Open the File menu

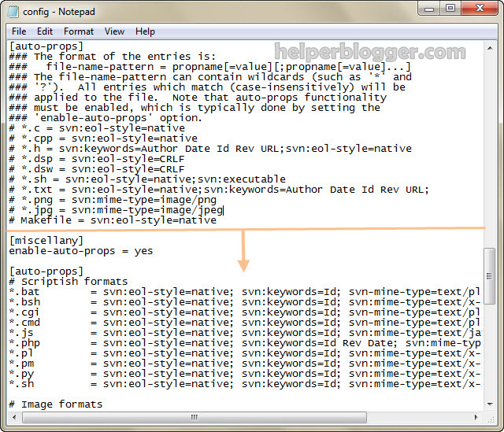click(x=19, y=31)
